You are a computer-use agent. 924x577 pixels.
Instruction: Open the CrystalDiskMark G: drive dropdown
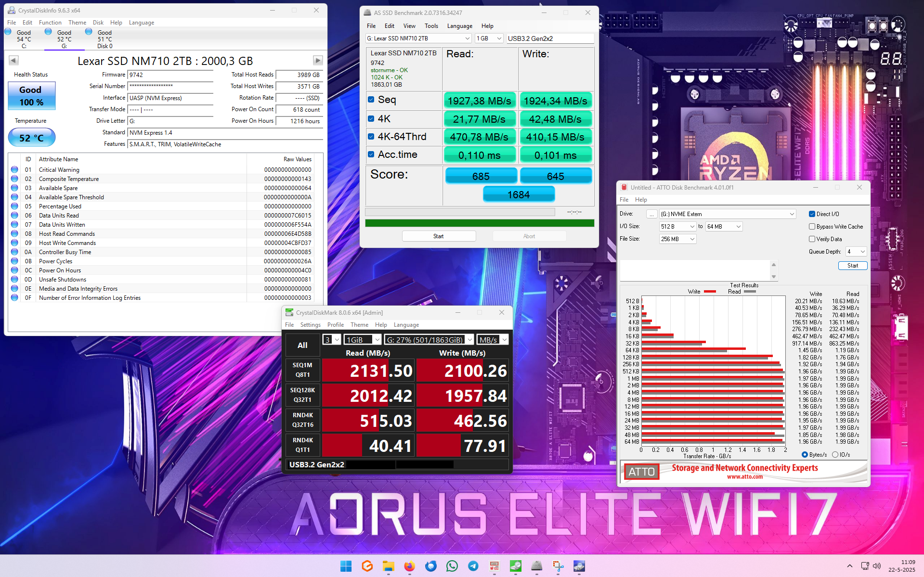coord(429,340)
